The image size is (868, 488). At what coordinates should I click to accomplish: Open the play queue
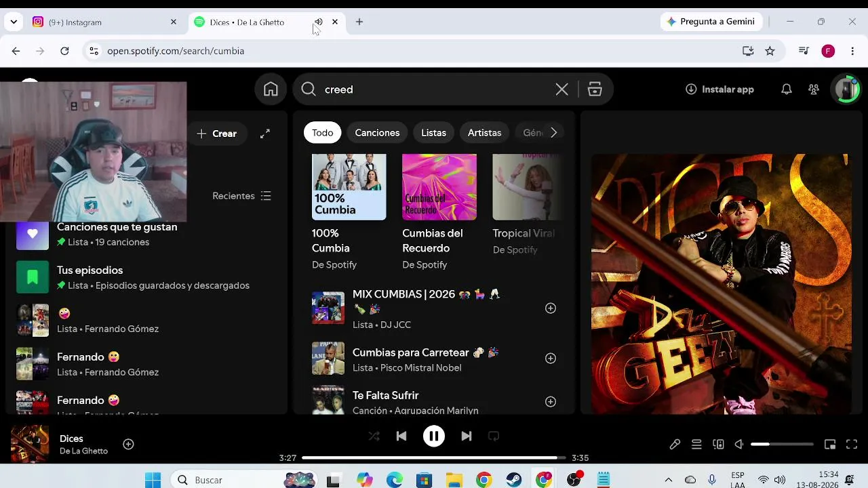click(x=696, y=445)
